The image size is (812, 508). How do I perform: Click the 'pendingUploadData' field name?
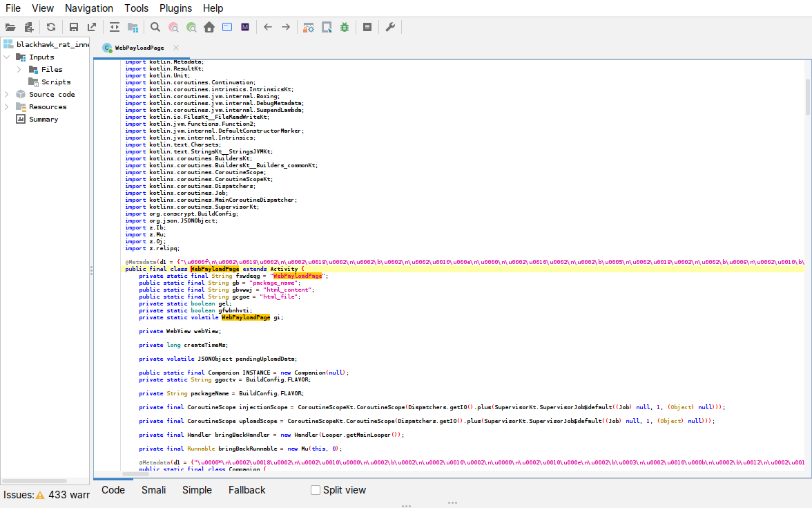[x=265, y=359]
